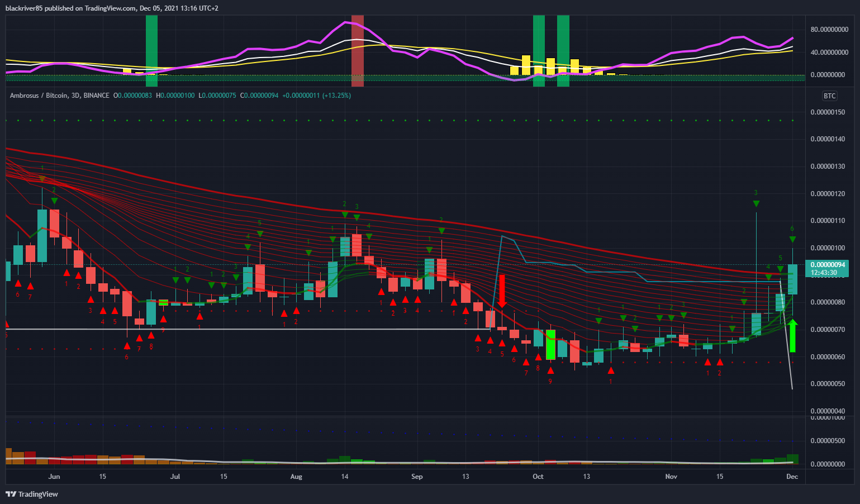860x504 pixels.
Task: Click the 0.00000060 price axis label
Action: coord(828,357)
